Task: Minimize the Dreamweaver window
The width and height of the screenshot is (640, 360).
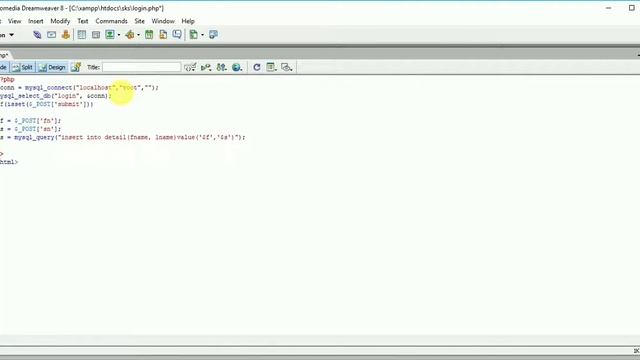Action: coord(609,8)
